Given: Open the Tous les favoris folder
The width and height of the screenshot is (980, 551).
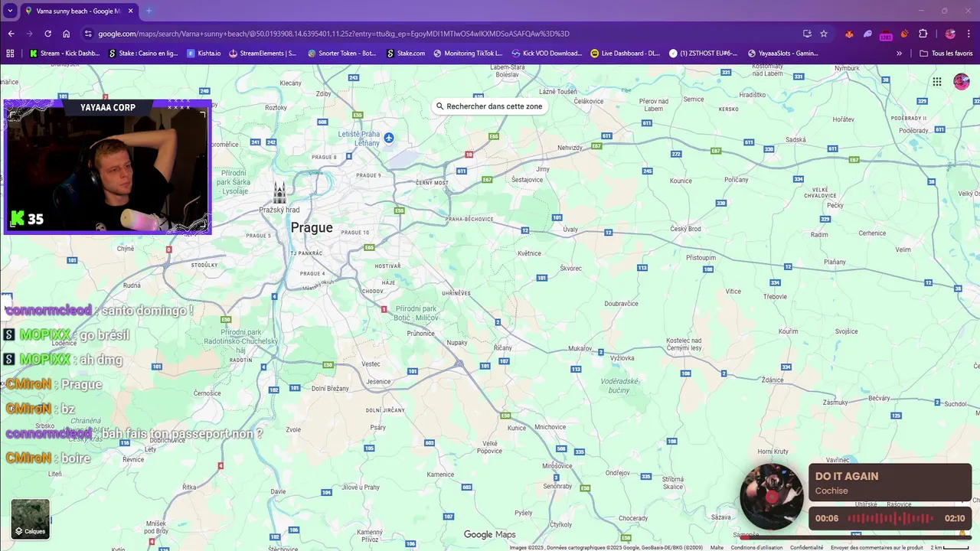Looking at the screenshot, I should [x=946, y=54].
